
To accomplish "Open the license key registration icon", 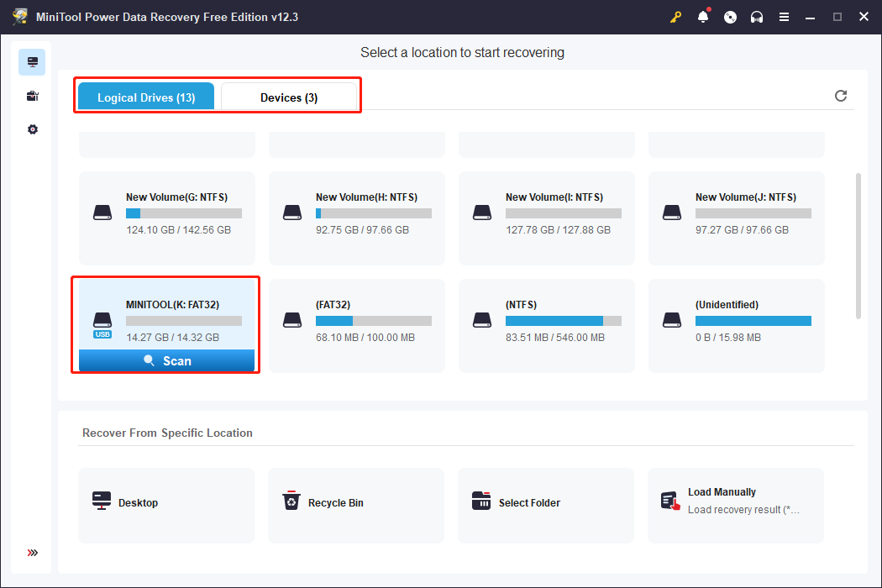I will click(x=676, y=16).
